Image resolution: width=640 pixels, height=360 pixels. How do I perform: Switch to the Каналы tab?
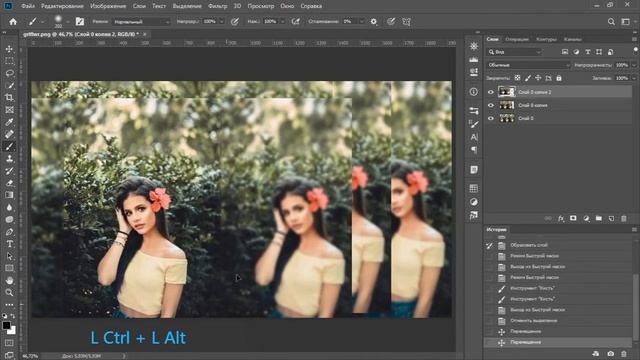coord(573,39)
